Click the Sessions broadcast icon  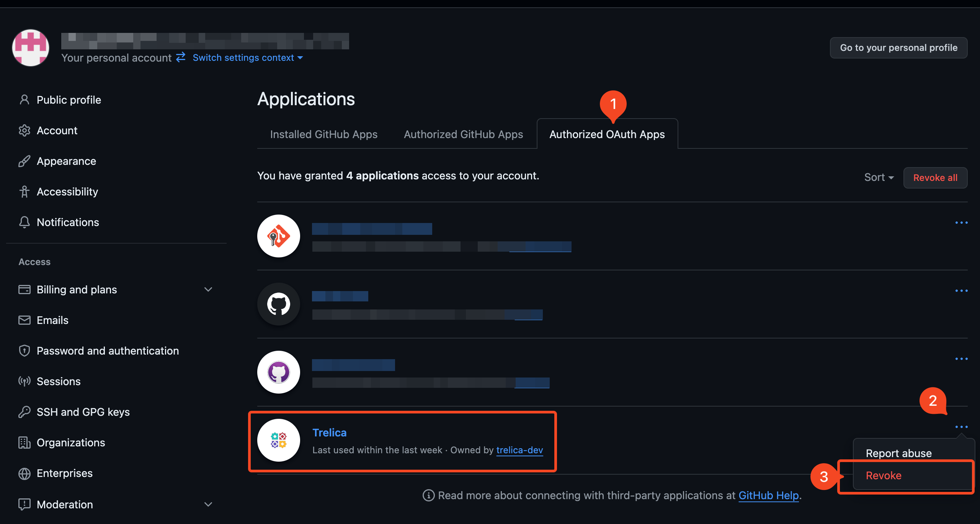tap(24, 381)
